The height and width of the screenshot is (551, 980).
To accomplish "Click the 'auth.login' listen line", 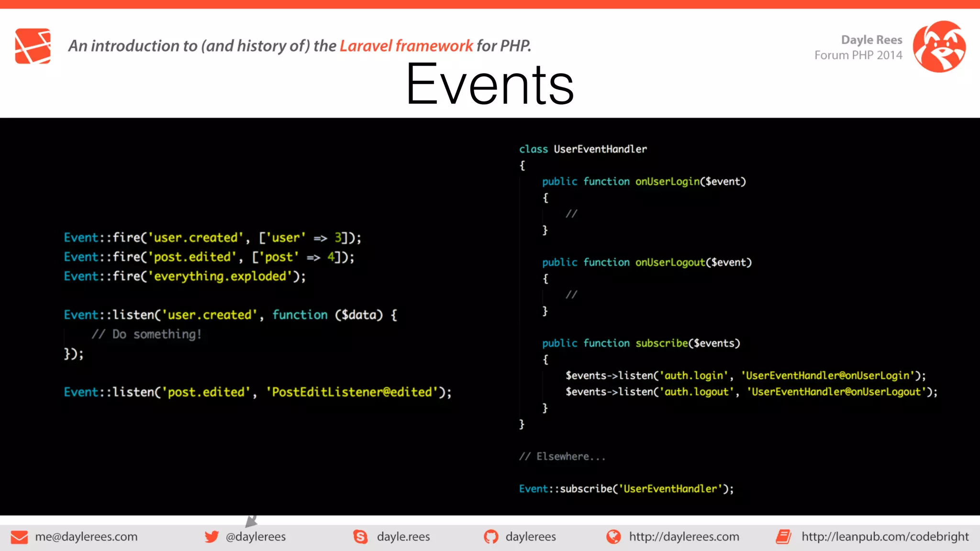I will point(746,376).
